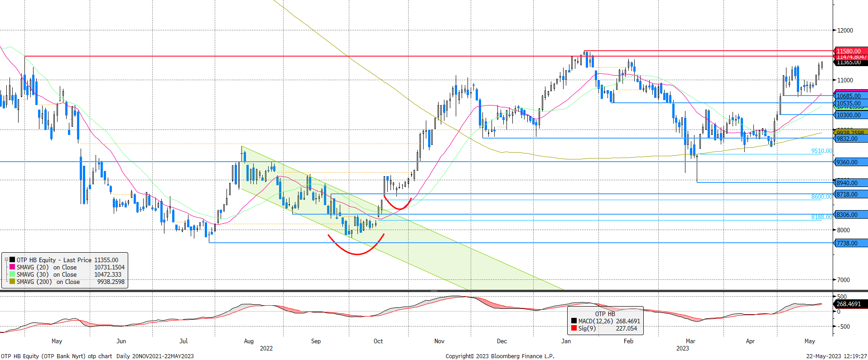
Task: Click the Apr month label on time axis
Action: pos(750,341)
